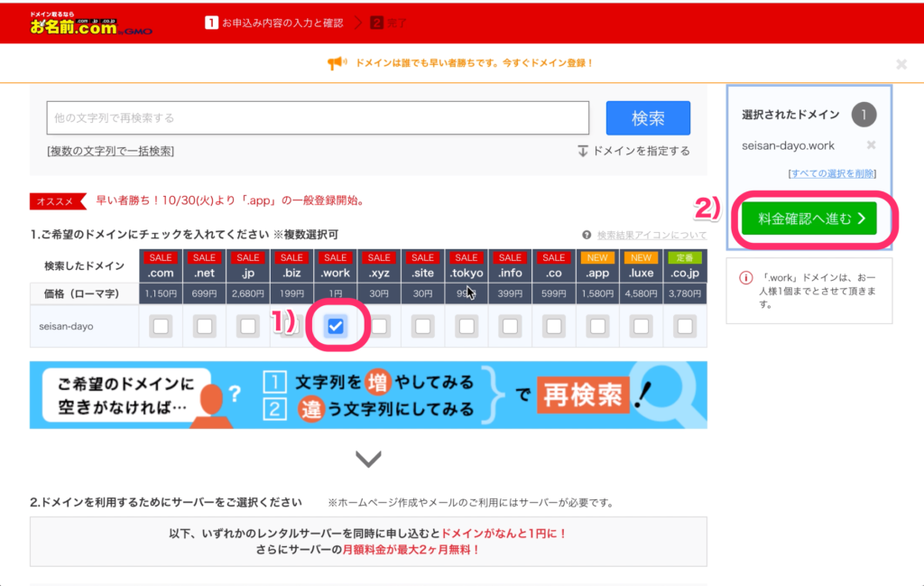Click the blue 検索 button
Viewport: 924px width, 586px height.
[x=650, y=117]
